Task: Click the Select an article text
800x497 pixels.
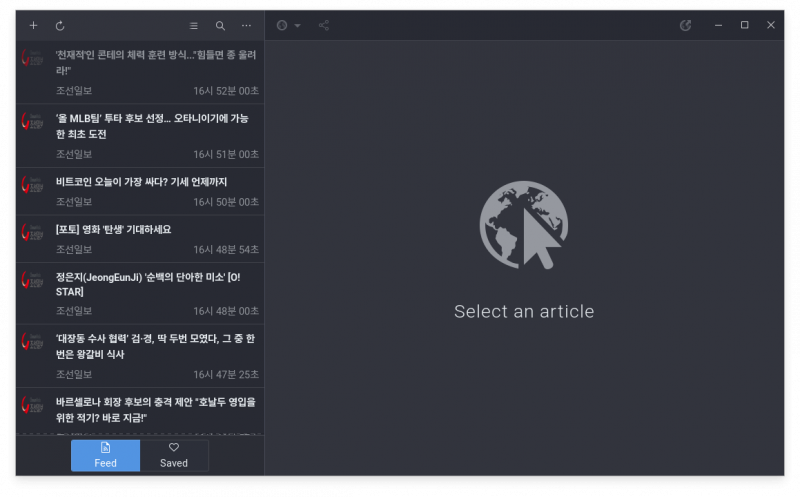Action: 524,311
